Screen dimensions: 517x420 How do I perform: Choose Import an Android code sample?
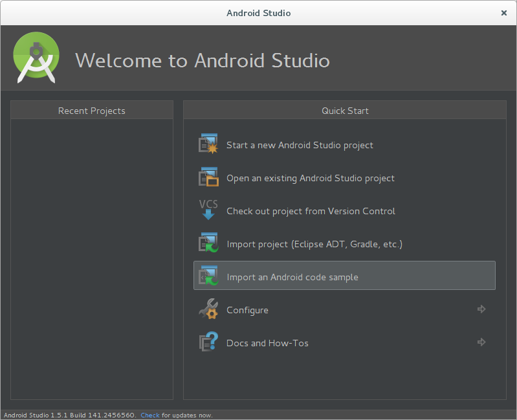click(x=344, y=276)
